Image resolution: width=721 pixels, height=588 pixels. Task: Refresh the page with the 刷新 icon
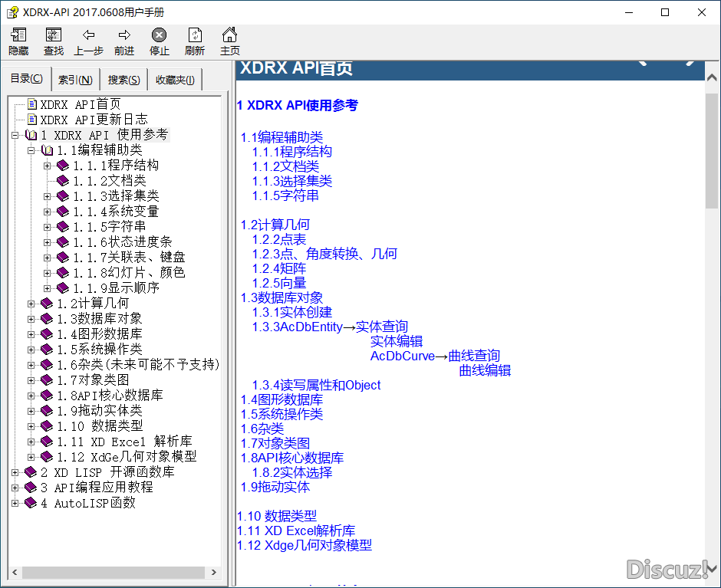195,41
